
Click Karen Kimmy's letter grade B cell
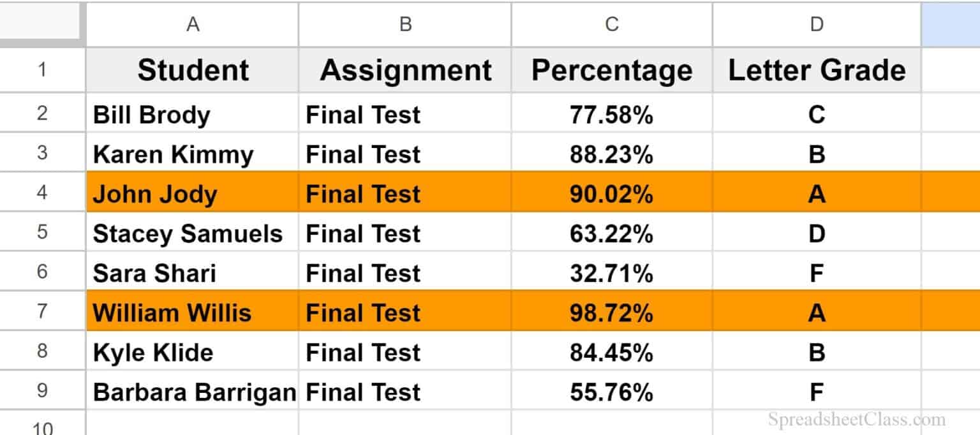[817, 154]
